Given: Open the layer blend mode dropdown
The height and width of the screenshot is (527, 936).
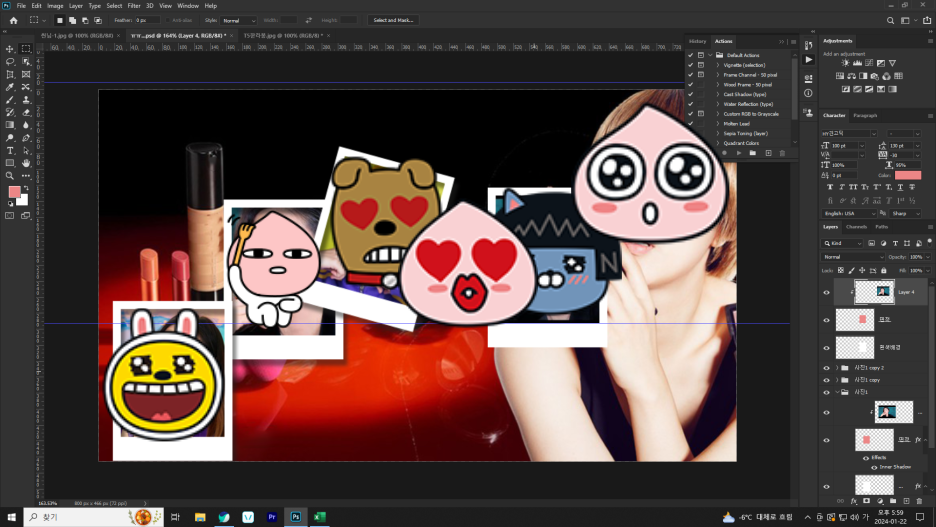Looking at the screenshot, I should (x=853, y=257).
